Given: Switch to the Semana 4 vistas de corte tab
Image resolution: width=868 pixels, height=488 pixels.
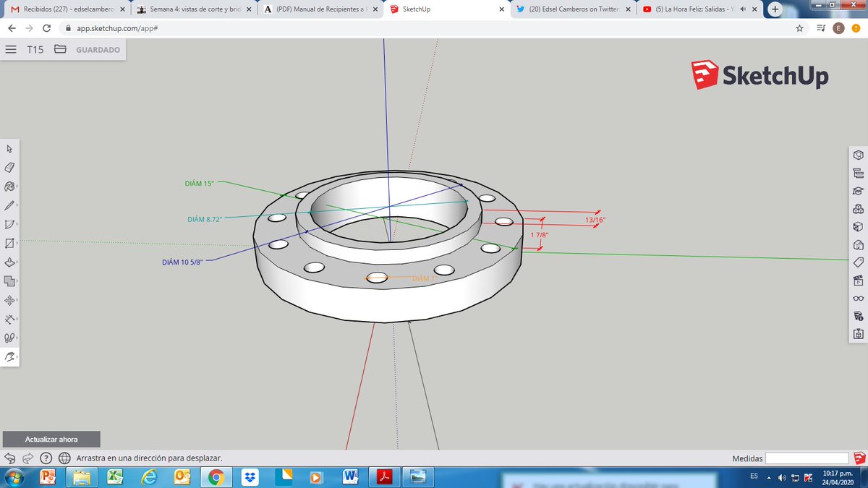Looking at the screenshot, I should pos(194,9).
